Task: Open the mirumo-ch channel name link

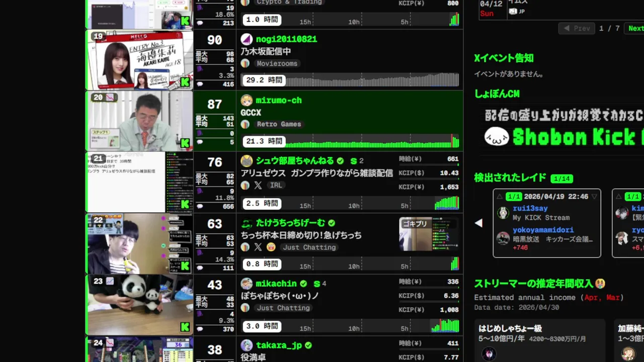Action: 279,101
